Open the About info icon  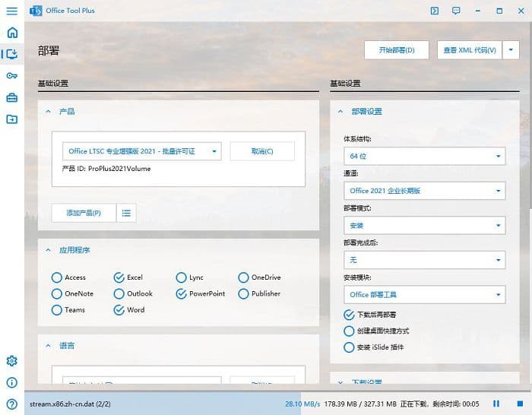(12, 382)
